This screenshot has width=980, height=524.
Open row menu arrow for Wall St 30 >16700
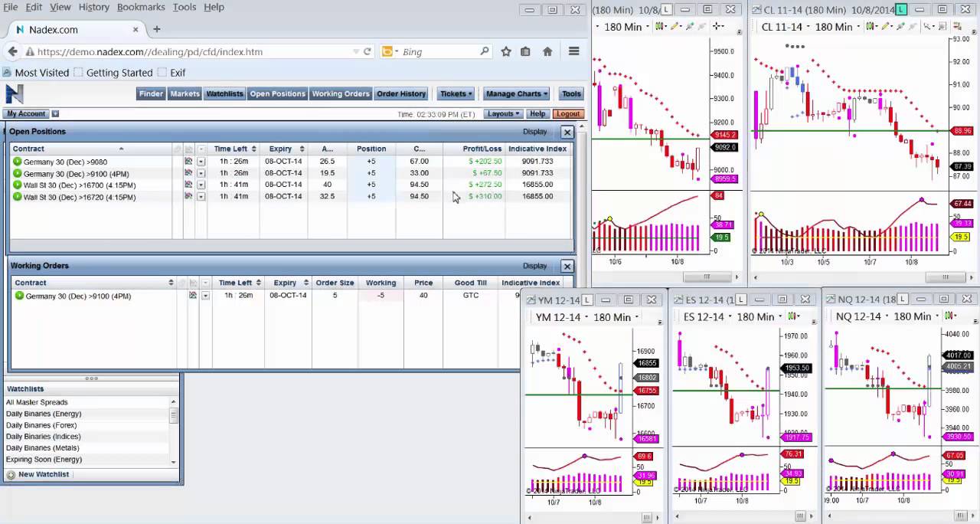click(201, 185)
